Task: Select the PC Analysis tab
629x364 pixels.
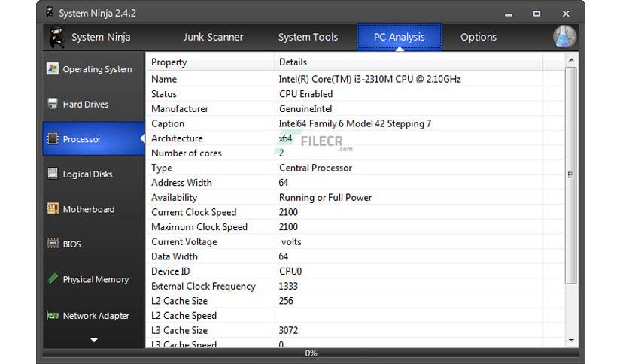Action: click(x=399, y=37)
